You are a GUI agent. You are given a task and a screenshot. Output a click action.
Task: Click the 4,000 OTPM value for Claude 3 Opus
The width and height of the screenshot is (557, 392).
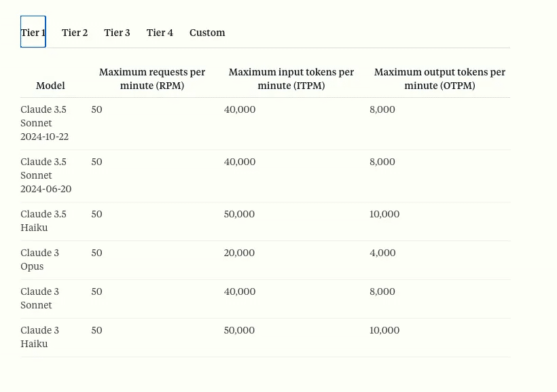tap(382, 253)
